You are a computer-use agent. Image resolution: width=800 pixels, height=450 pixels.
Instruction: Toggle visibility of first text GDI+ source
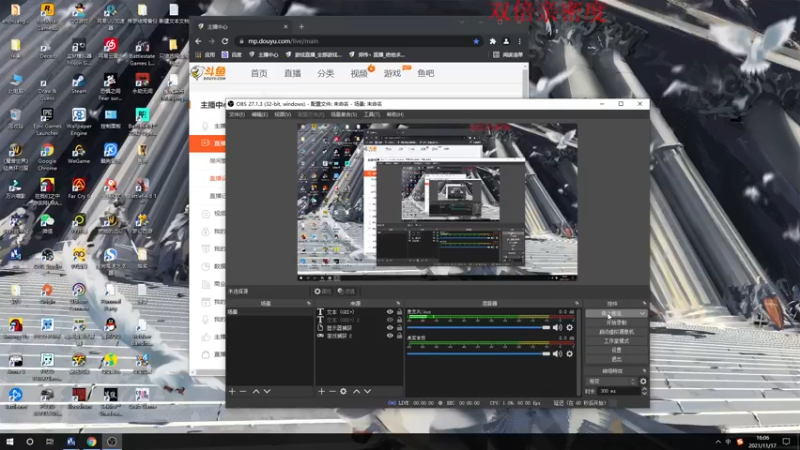click(390, 312)
